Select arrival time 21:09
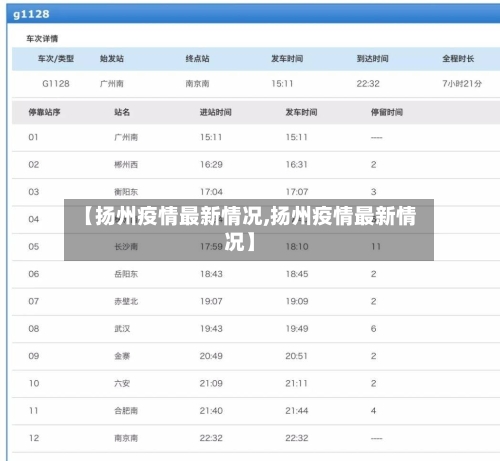This screenshot has width=500, height=461. coord(211,383)
